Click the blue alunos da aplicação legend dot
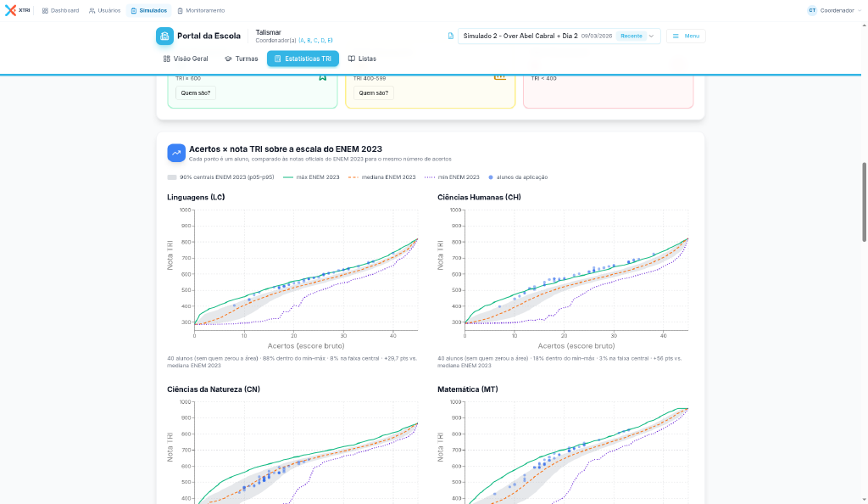 point(491,177)
